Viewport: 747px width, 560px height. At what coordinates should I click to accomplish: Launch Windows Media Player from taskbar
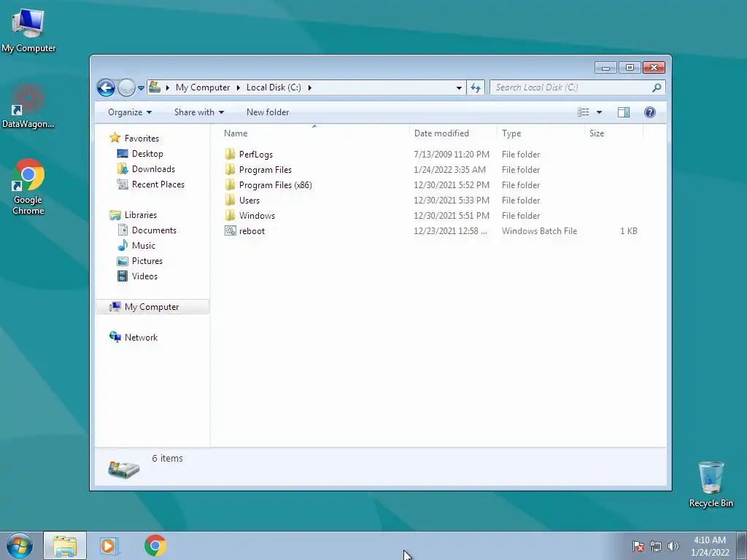coord(109,545)
